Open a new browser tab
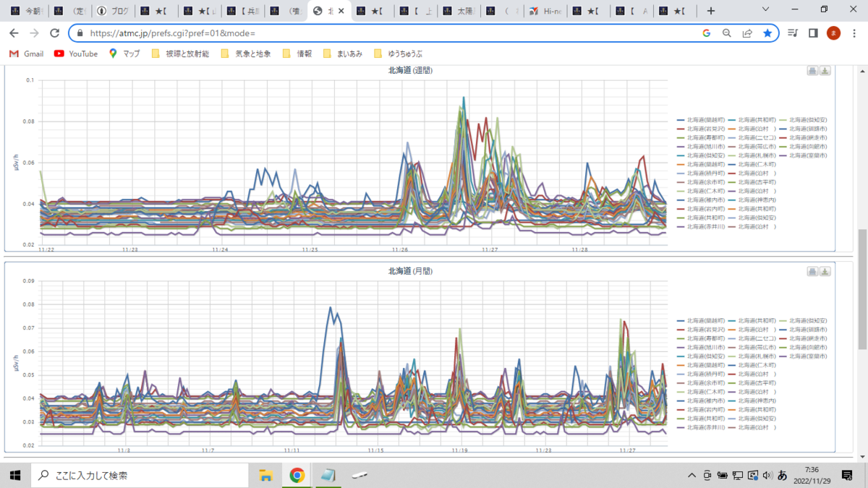868x488 pixels. 711,11
